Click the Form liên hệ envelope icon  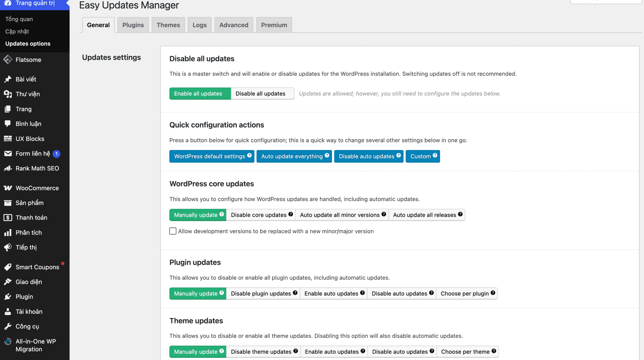click(8, 153)
